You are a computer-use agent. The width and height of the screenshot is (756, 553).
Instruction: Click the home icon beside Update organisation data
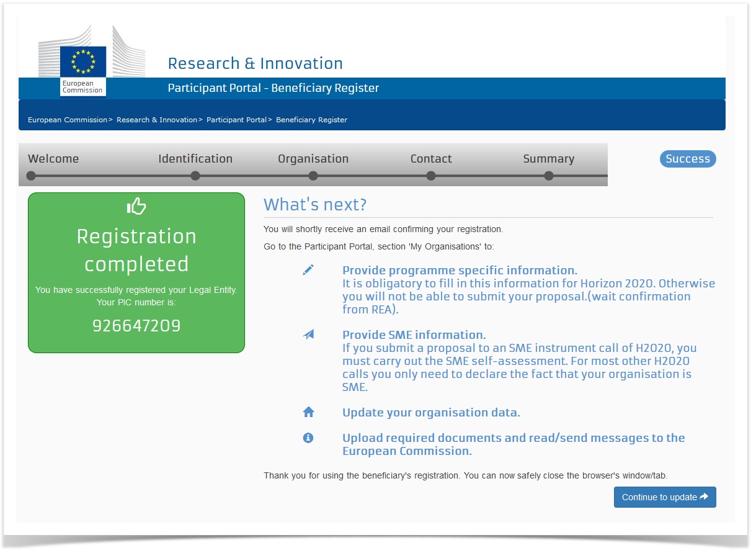pyautogui.click(x=308, y=412)
